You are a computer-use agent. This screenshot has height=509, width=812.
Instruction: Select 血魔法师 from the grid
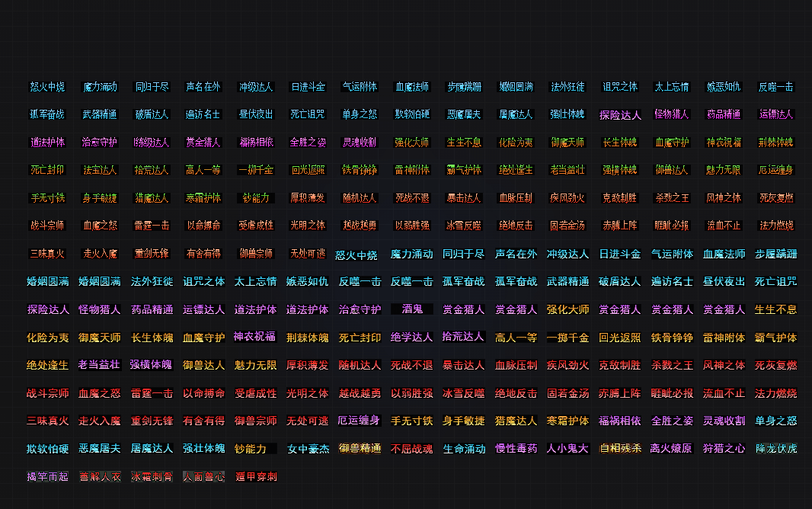(x=411, y=87)
